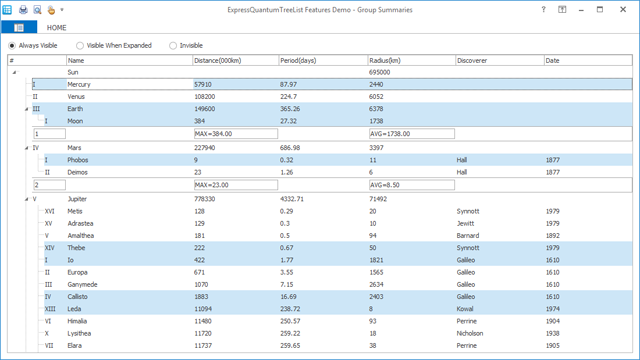This screenshot has height=360, width=640.
Task: Collapse the Mars node expander
Action: (x=27, y=148)
